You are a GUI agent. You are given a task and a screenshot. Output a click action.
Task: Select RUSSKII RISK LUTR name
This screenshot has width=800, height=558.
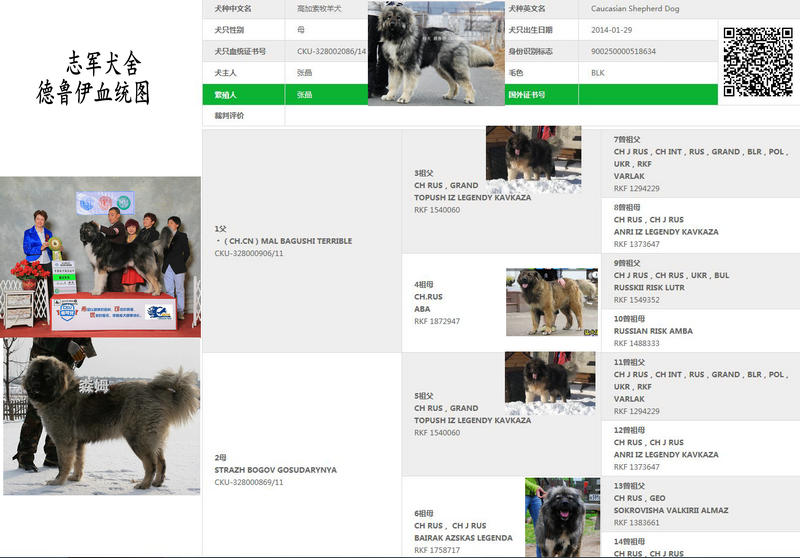[x=649, y=287]
